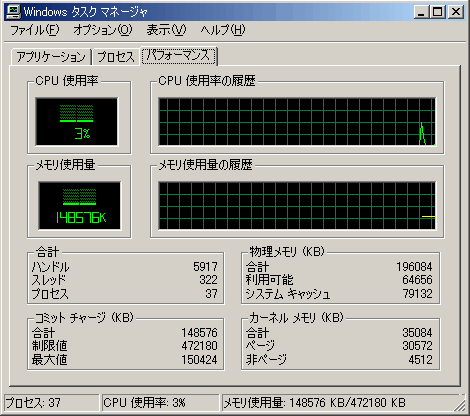Minimize the Task Manager window
Viewport: 470px width, 416px height.
pos(421,12)
